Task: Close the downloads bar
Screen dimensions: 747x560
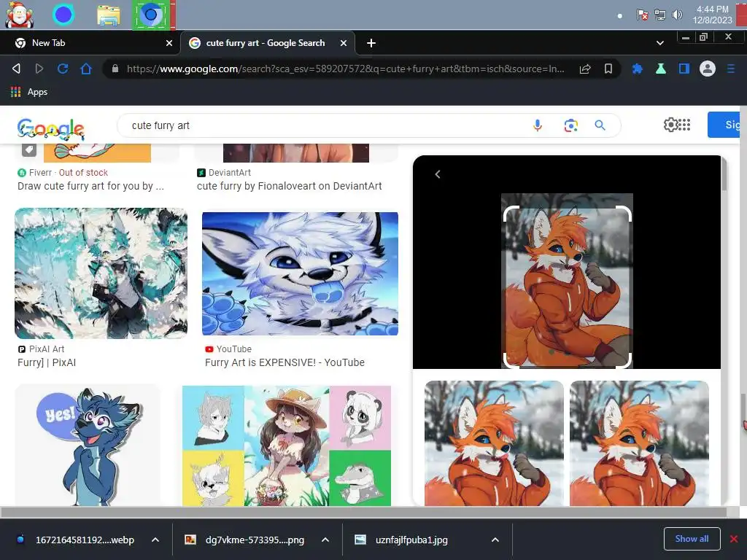Action: [734, 539]
